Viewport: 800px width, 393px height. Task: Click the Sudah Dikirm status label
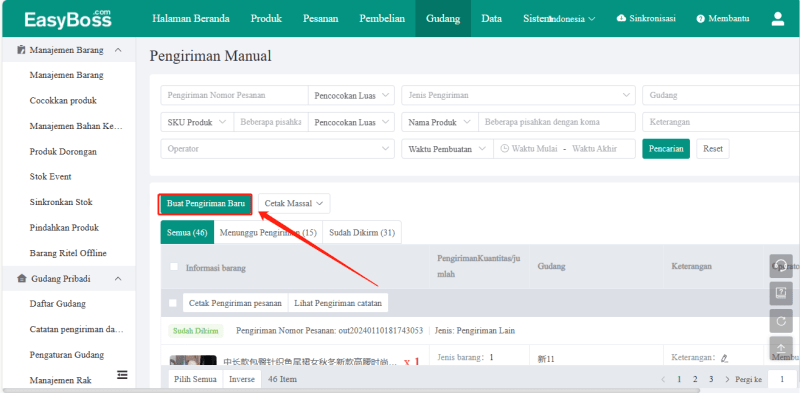coord(196,331)
